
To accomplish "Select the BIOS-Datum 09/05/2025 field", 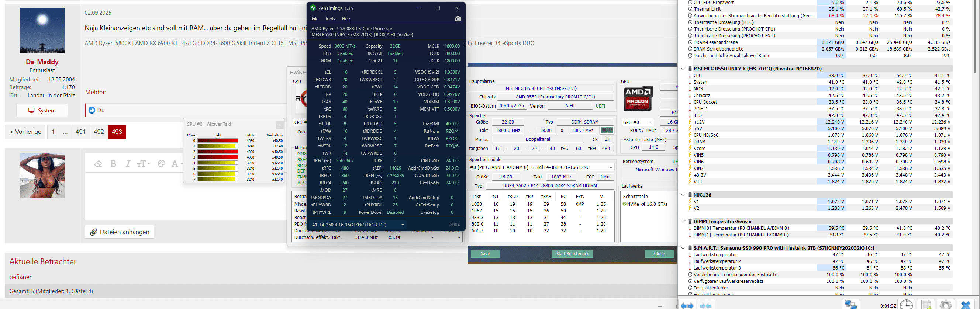I will pyautogui.click(x=512, y=106).
